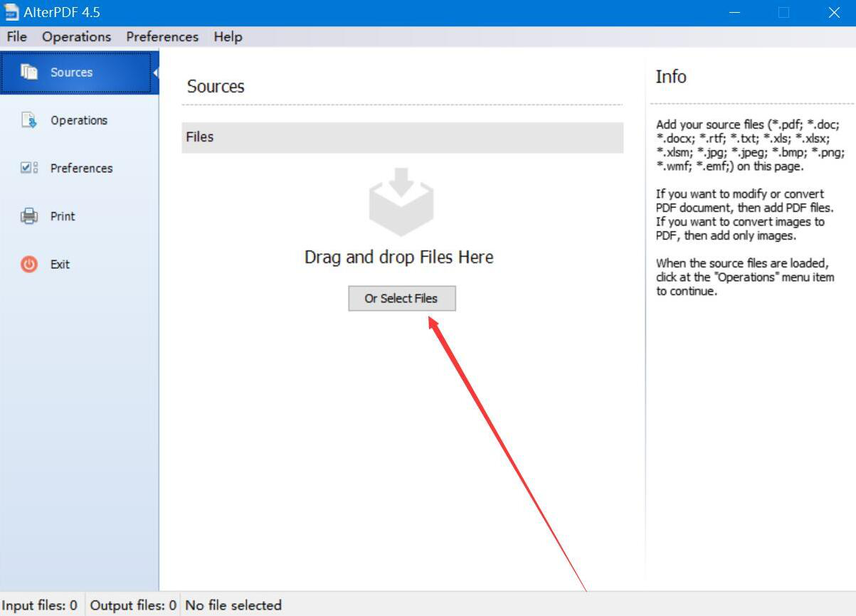Click the Info panel heading
Viewport: 856px width, 616px height.
click(x=671, y=77)
